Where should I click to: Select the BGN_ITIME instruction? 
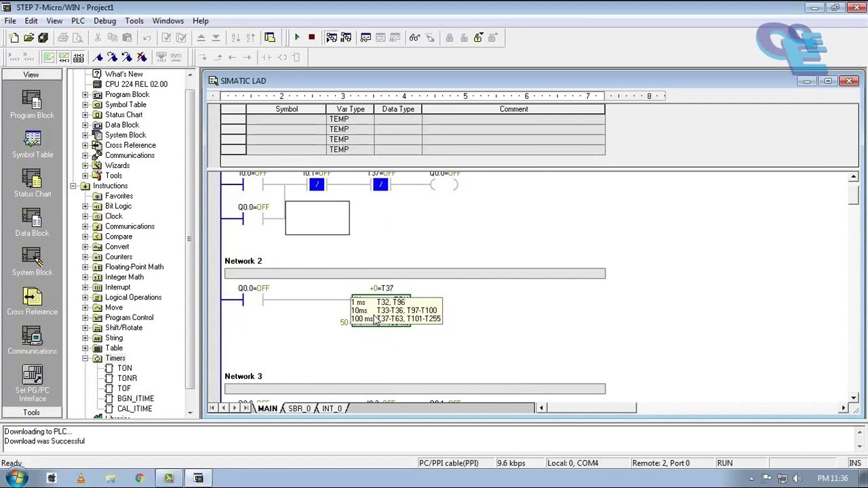click(x=135, y=399)
